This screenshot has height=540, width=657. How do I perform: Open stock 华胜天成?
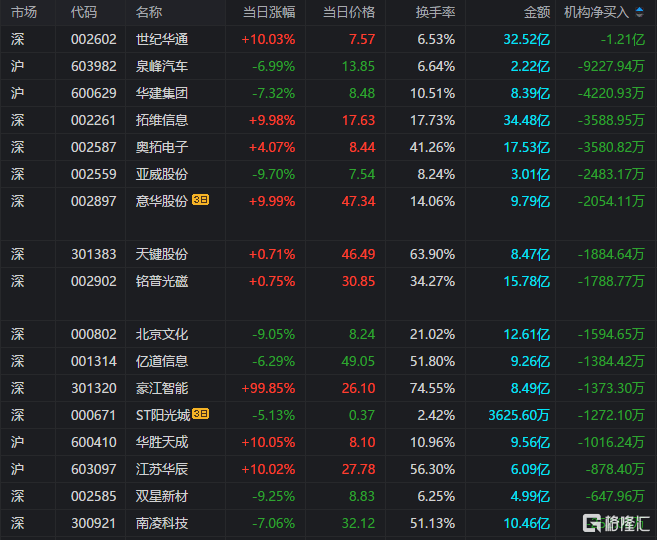[x=162, y=442]
